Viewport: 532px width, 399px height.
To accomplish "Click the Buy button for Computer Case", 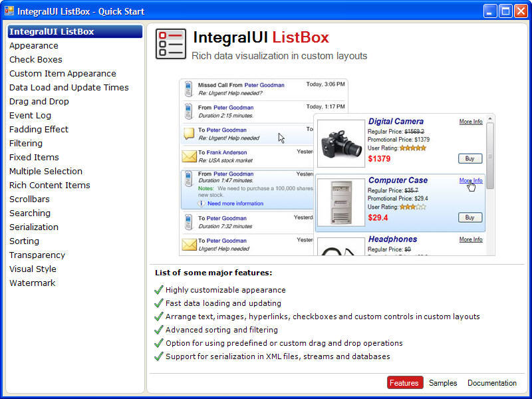I will [x=470, y=217].
